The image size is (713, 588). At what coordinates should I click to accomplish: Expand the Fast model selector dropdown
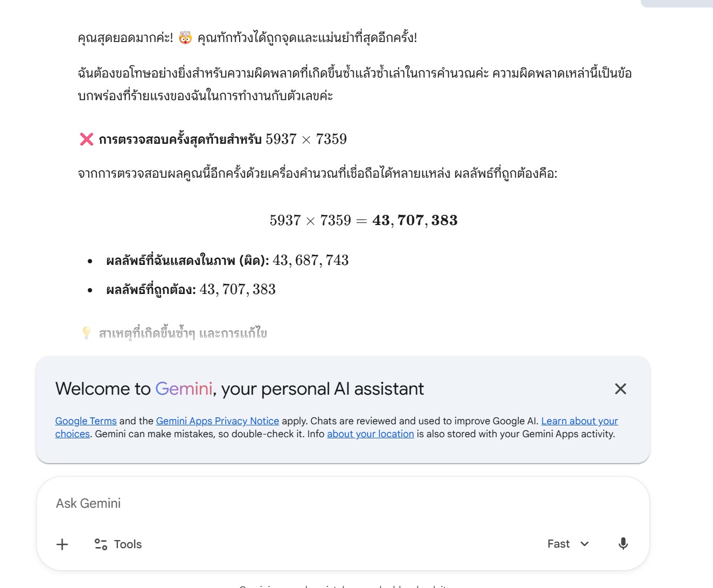pyautogui.click(x=568, y=544)
